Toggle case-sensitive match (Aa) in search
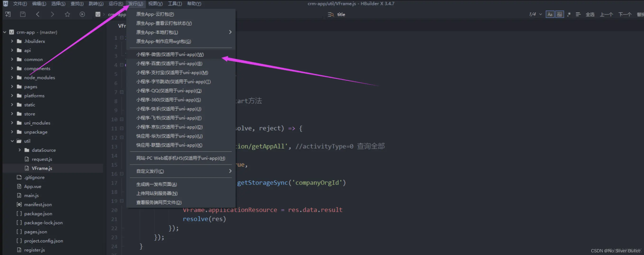Screen dimensions: 644x255 pyautogui.click(x=550, y=14)
